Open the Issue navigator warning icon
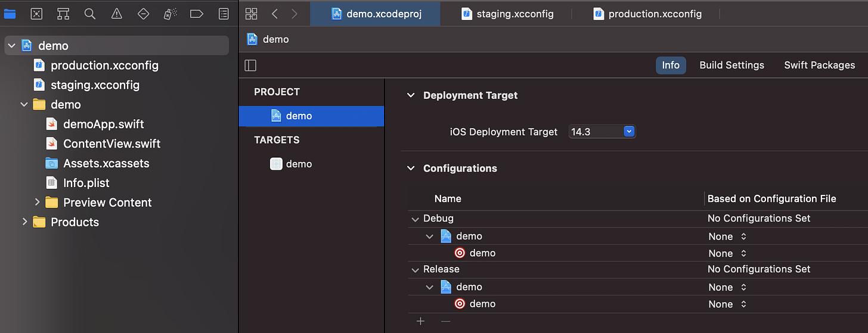 tap(117, 14)
